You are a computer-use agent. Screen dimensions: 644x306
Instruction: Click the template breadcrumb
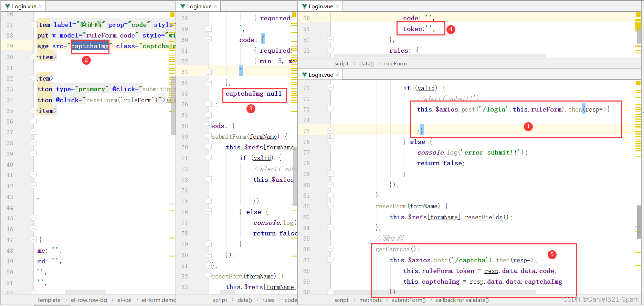[x=49, y=300]
